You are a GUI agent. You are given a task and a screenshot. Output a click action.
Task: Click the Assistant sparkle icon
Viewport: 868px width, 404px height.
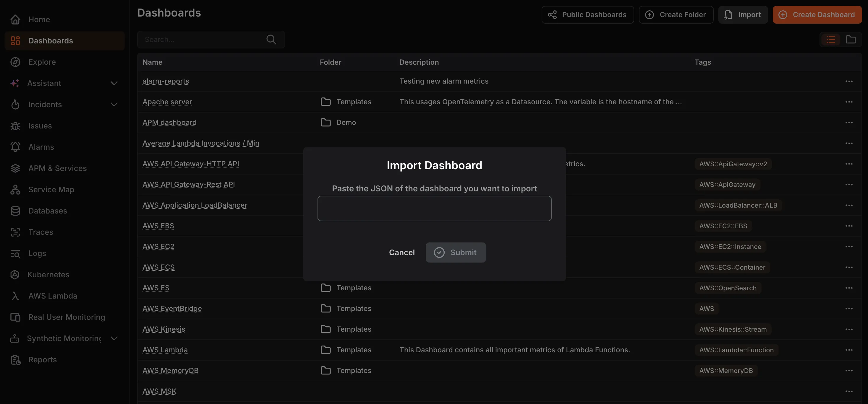(x=15, y=83)
